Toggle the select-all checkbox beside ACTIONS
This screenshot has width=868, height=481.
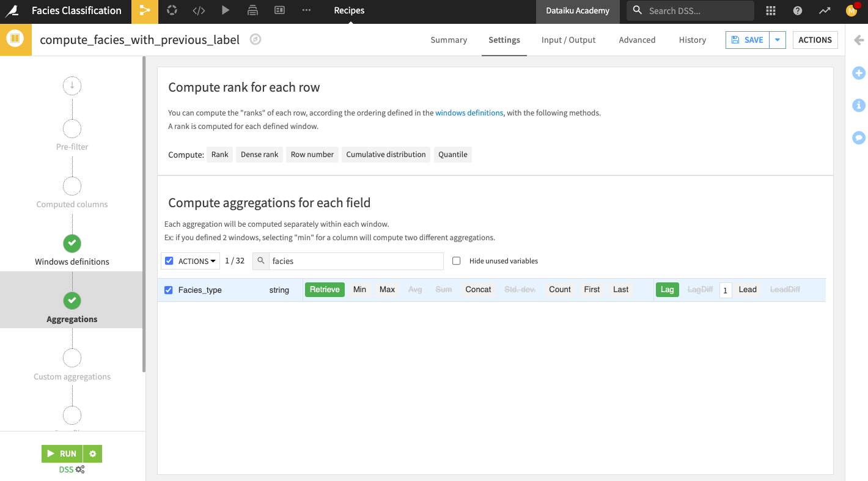[x=169, y=261]
